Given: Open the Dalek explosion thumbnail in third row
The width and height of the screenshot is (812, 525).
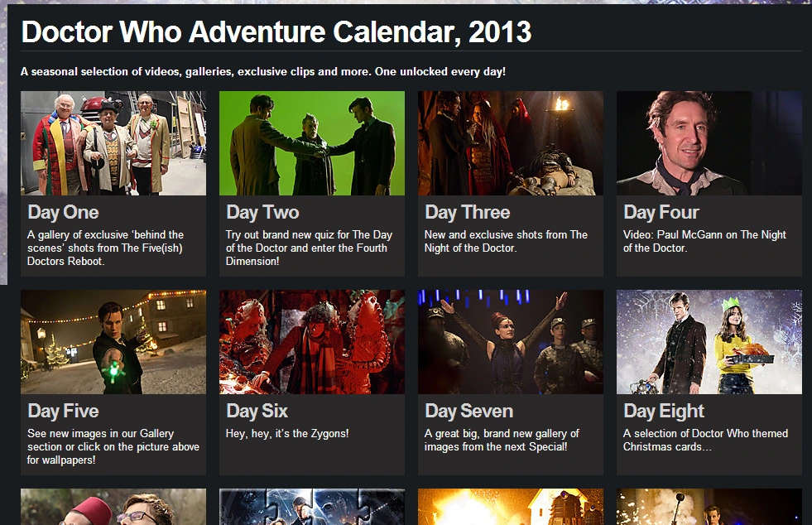Looking at the screenshot, I should click(511, 507).
